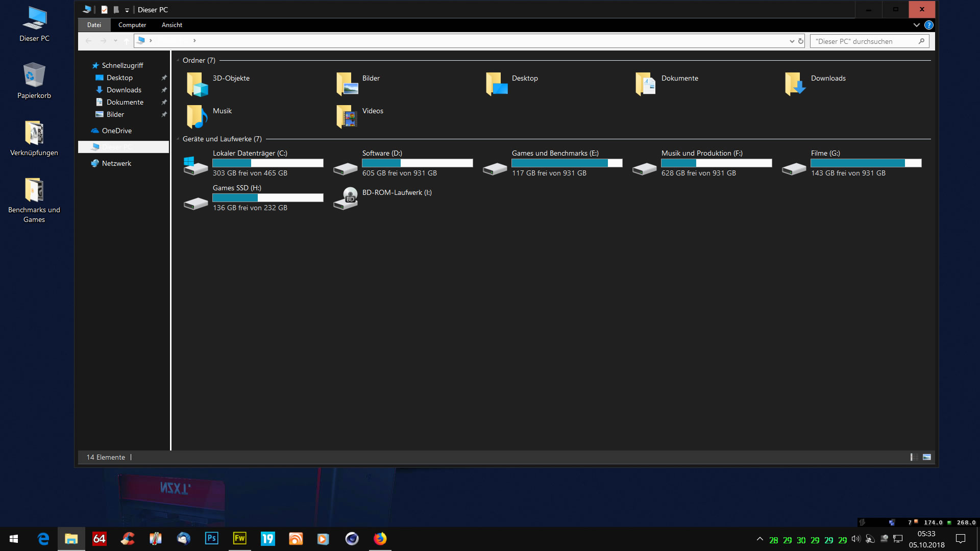
Task: Unpin Downloads from Schnellzugriff via pin icon
Action: point(164,90)
